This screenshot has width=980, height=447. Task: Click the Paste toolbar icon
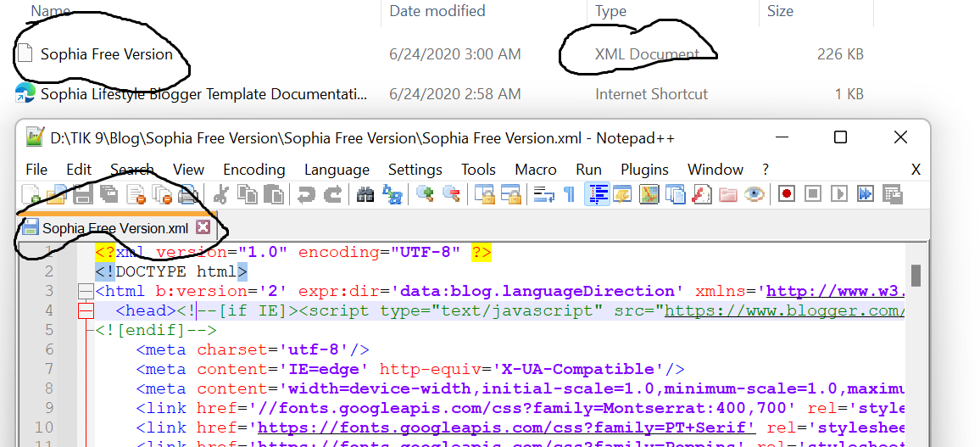tap(273, 194)
